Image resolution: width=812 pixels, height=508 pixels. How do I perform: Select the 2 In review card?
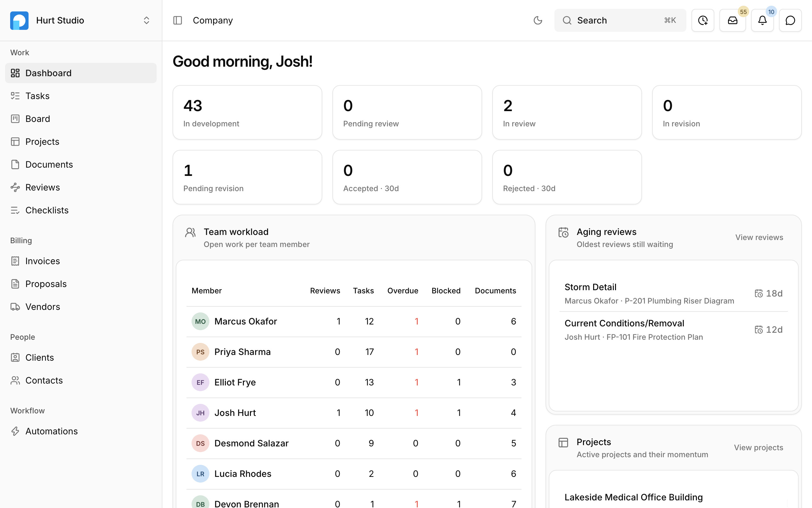click(567, 112)
